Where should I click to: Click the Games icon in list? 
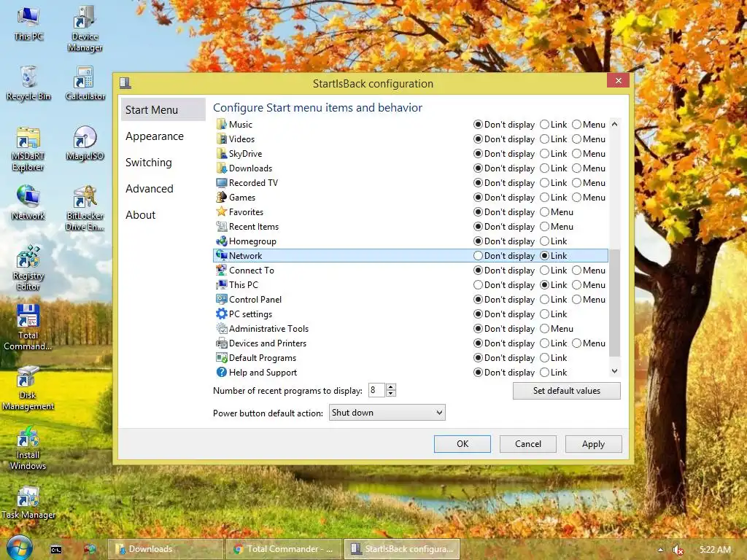222,197
